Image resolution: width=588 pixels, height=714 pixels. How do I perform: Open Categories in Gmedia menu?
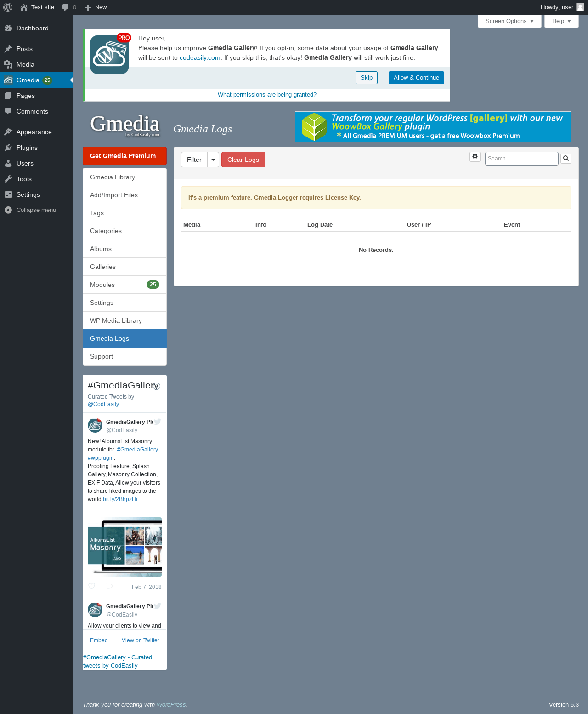coord(124,231)
